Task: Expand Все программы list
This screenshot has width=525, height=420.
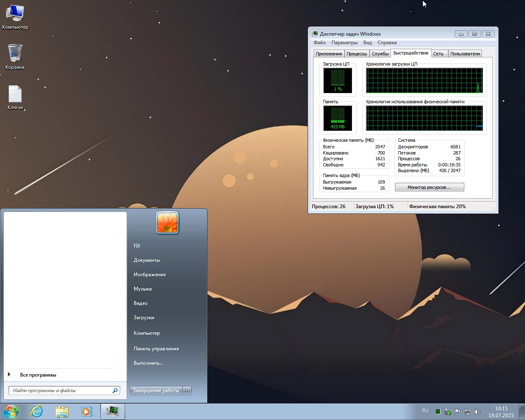Action: point(38,375)
